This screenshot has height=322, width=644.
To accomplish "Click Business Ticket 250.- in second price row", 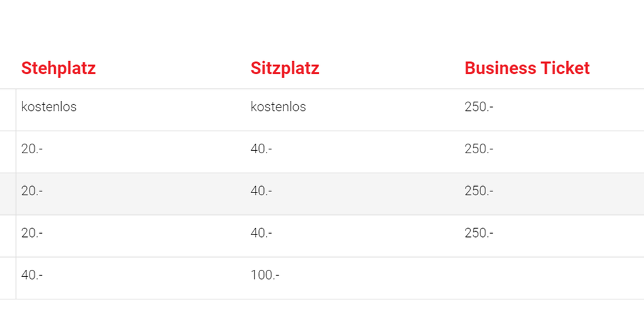I will pyautogui.click(x=478, y=149).
